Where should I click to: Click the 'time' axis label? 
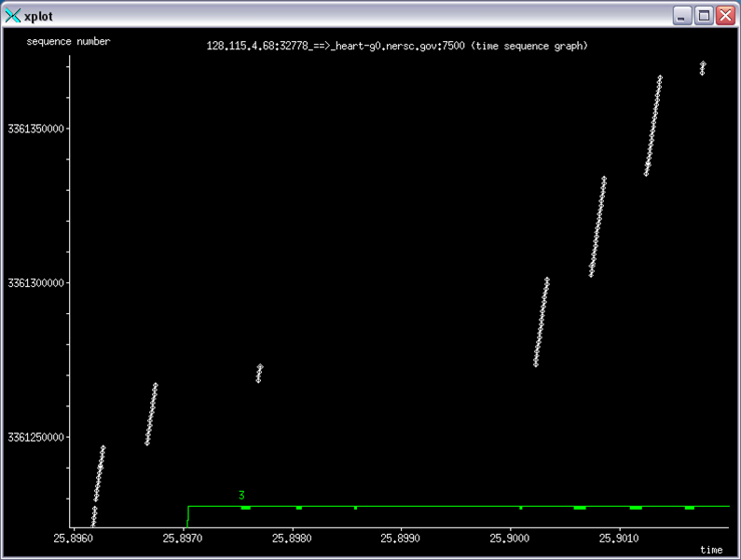pos(711,550)
